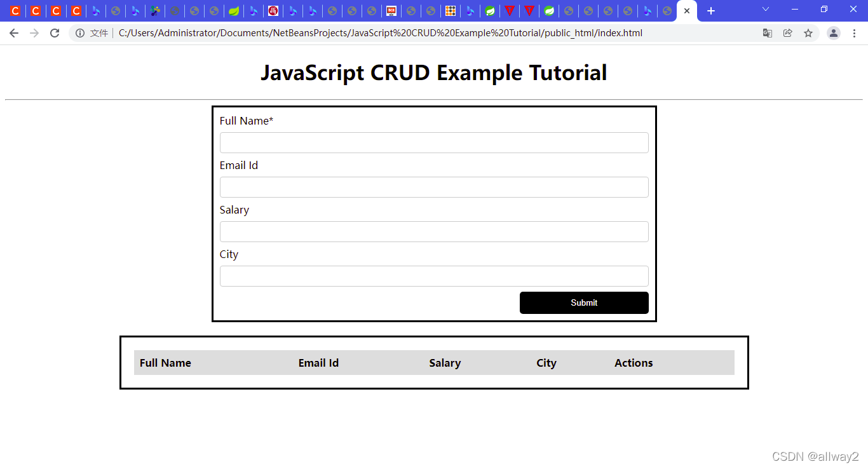Switch to the orange dot-grid favicon tab
The height and width of the screenshot is (469, 868).
(451, 11)
